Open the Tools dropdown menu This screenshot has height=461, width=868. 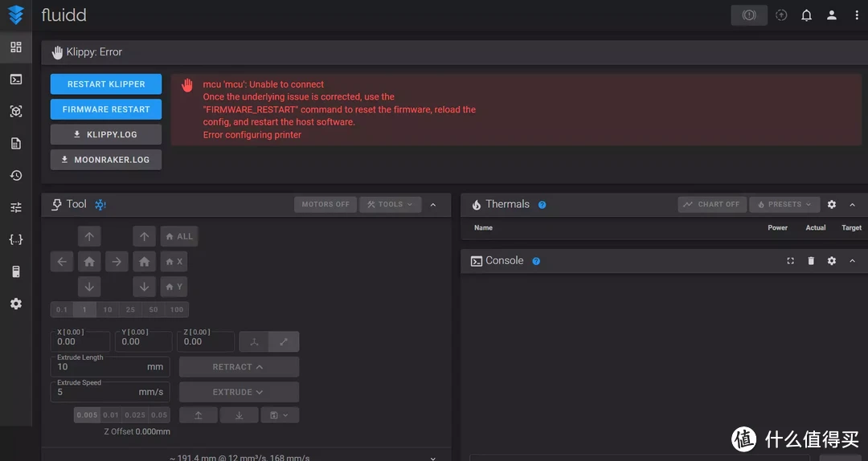390,205
